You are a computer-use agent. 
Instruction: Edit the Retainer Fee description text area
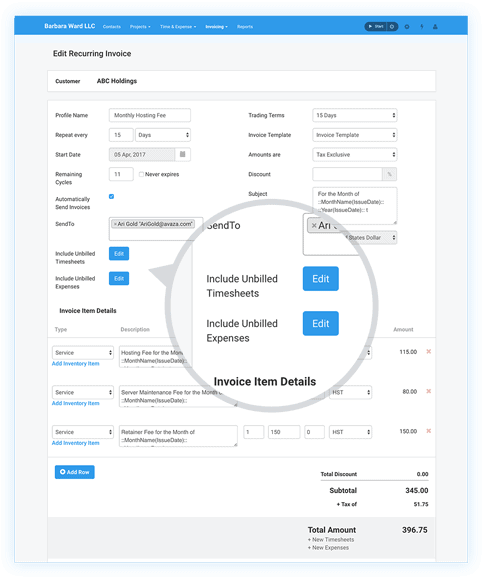178,436
